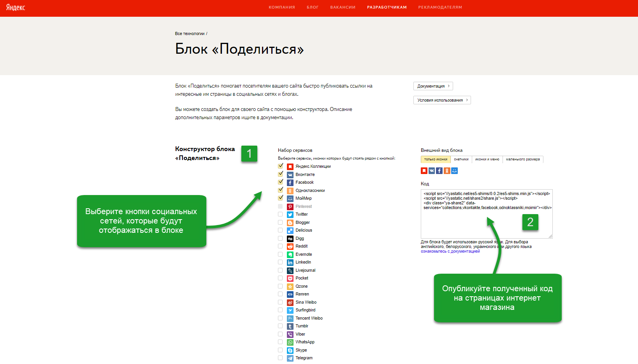Viewport: 638px width, 364px height.
Task: Click the Pinterest icon in the services list
Action: click(x=290, y=207)
